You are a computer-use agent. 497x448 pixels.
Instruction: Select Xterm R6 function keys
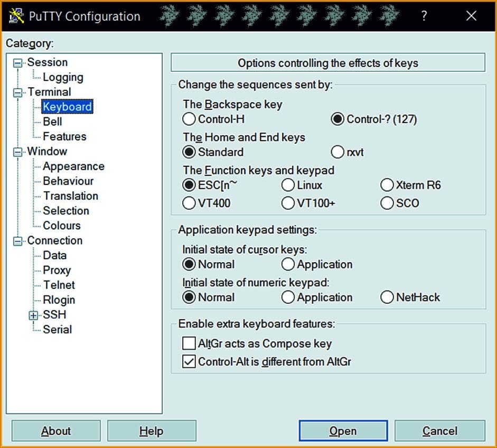tap(387, 185)
